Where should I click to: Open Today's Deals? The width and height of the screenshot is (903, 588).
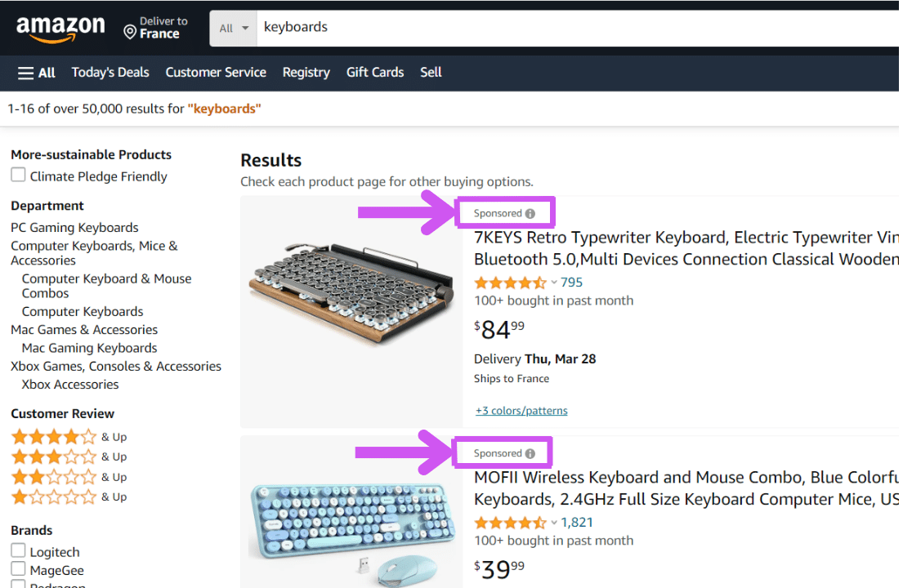110,73
